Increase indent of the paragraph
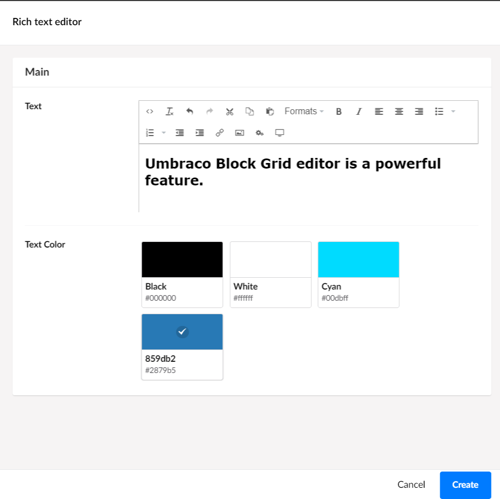 [200, 133]
